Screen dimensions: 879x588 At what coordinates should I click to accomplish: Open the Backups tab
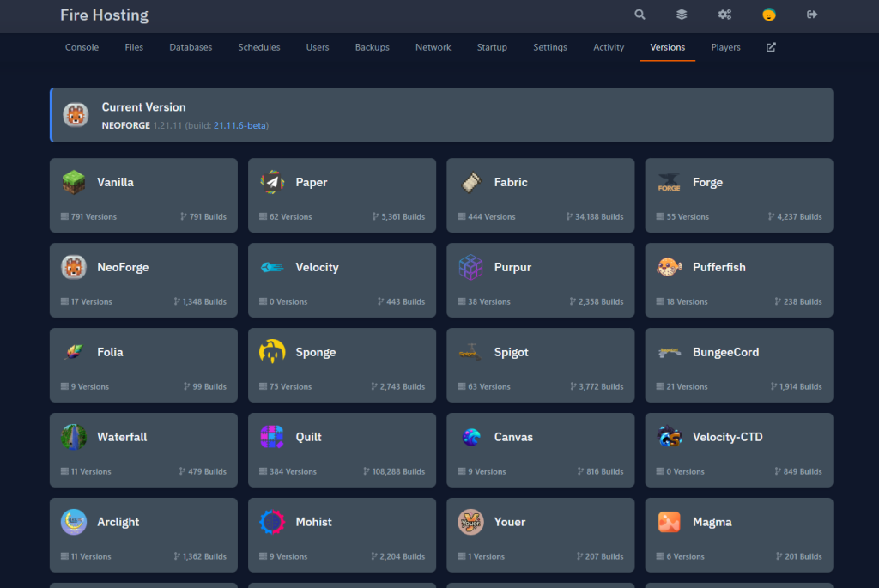[372, 47]
